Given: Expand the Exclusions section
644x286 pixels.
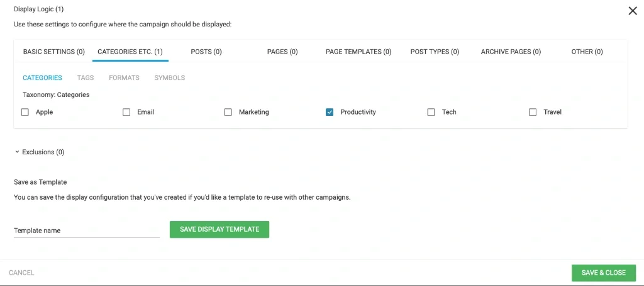Looking at the screenshot, I should point(39,152).
